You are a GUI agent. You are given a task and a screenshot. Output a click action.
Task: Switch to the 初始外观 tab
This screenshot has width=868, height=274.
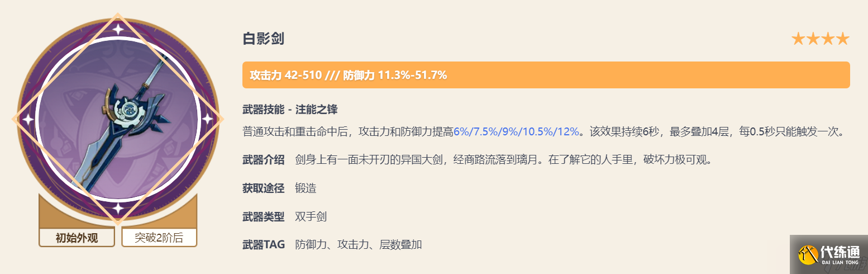tap(77, 238)
